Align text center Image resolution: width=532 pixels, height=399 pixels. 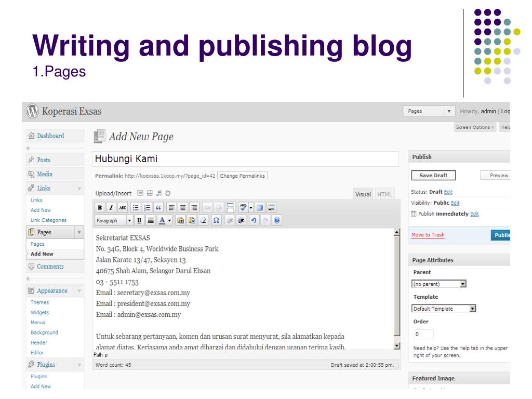183,207
